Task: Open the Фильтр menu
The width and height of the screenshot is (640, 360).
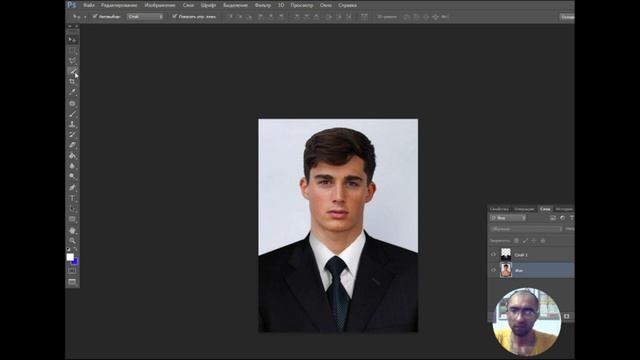Action: 262,5
